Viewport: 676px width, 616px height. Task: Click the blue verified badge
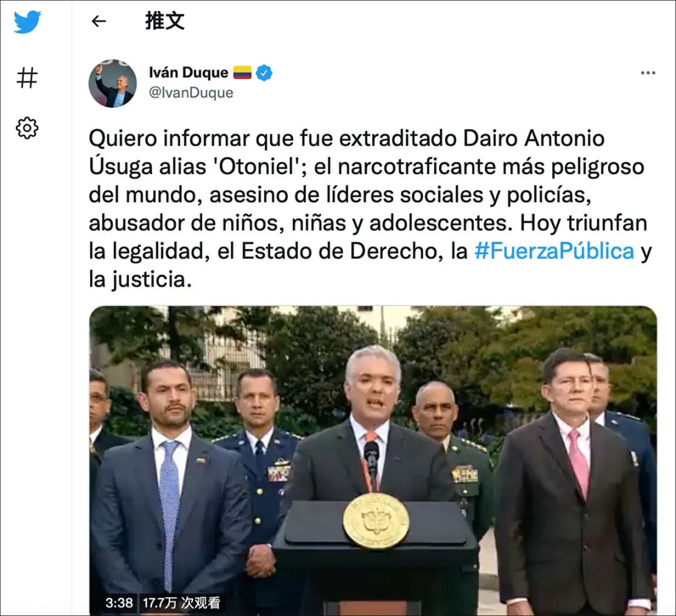pos(264,73)
